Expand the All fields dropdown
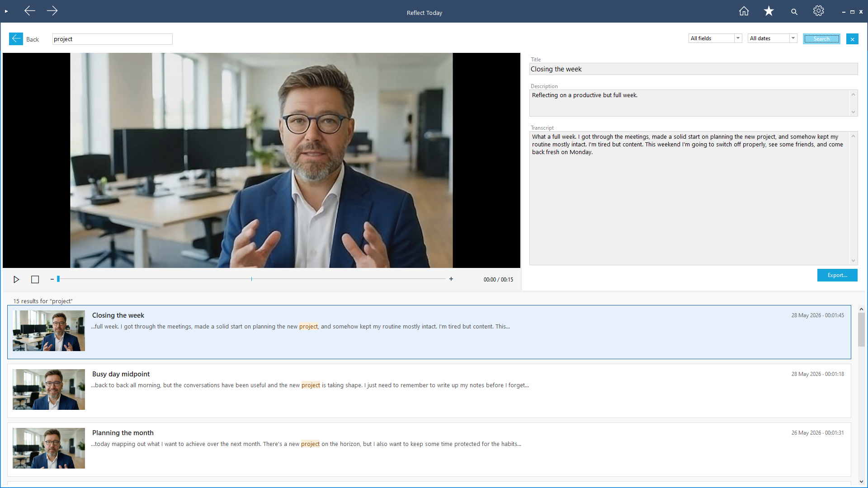The height and width of the screenshot is (488, 868). [715, 38]
